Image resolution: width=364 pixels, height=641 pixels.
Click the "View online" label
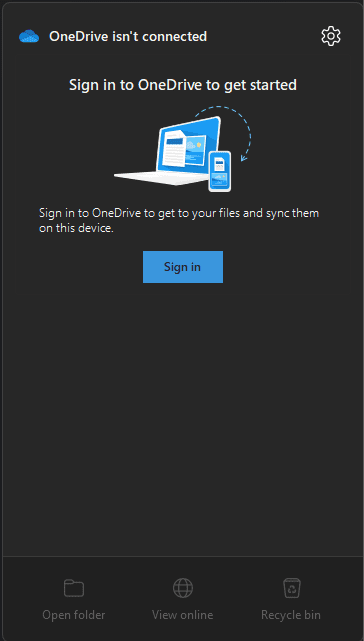pyautogui.click(x=182, y=615)
